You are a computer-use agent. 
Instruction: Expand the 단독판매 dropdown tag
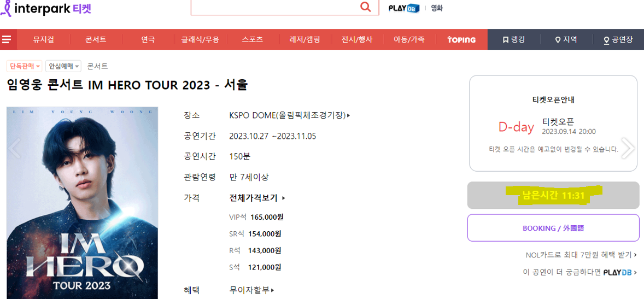(x=25, y=66)
